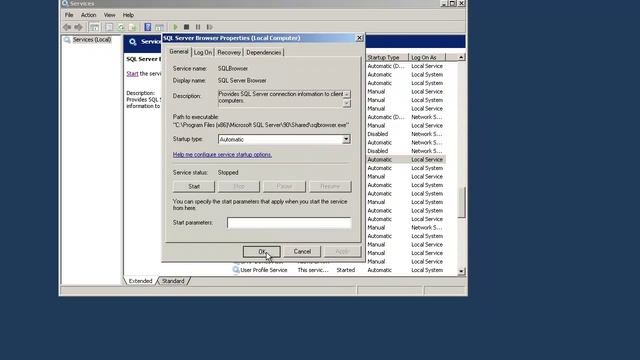Viewport: 640px width, 360px height.
Task: Toggle the Show/Hide Action Pane toolbar icon
Action: click(x=159, y=27)
